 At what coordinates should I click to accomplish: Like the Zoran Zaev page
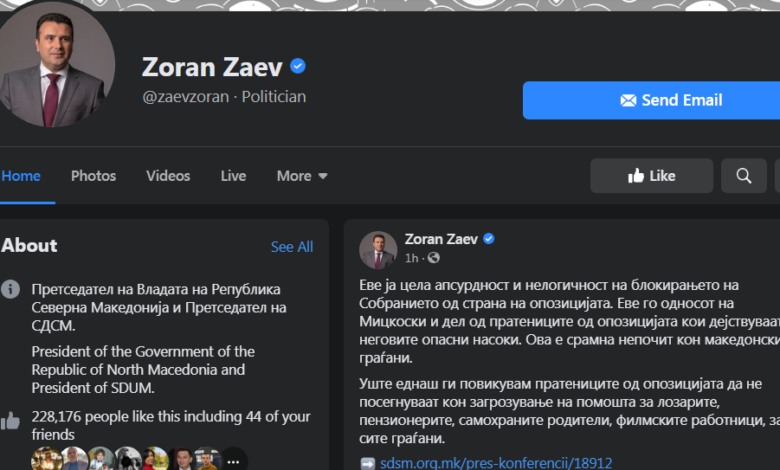tap(651, 176)
